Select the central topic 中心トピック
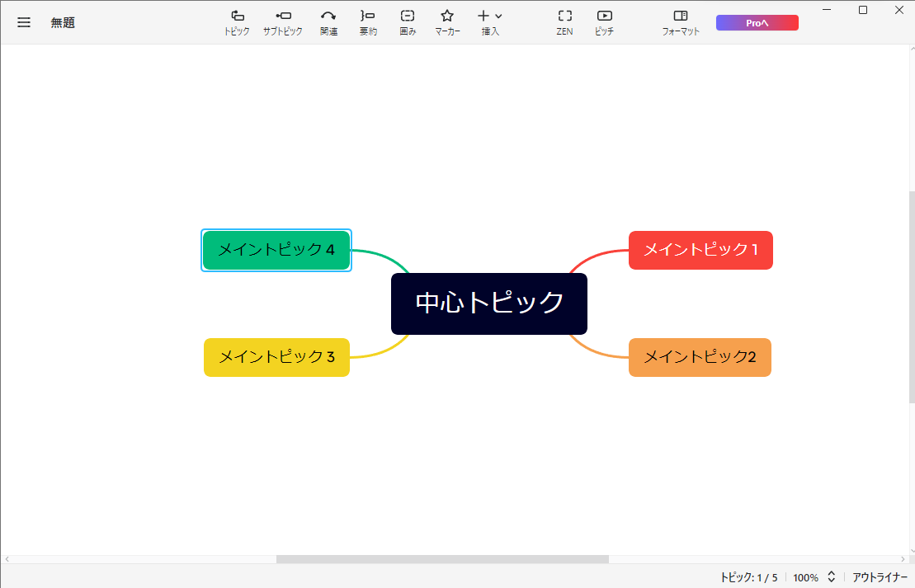 point(489,303)
